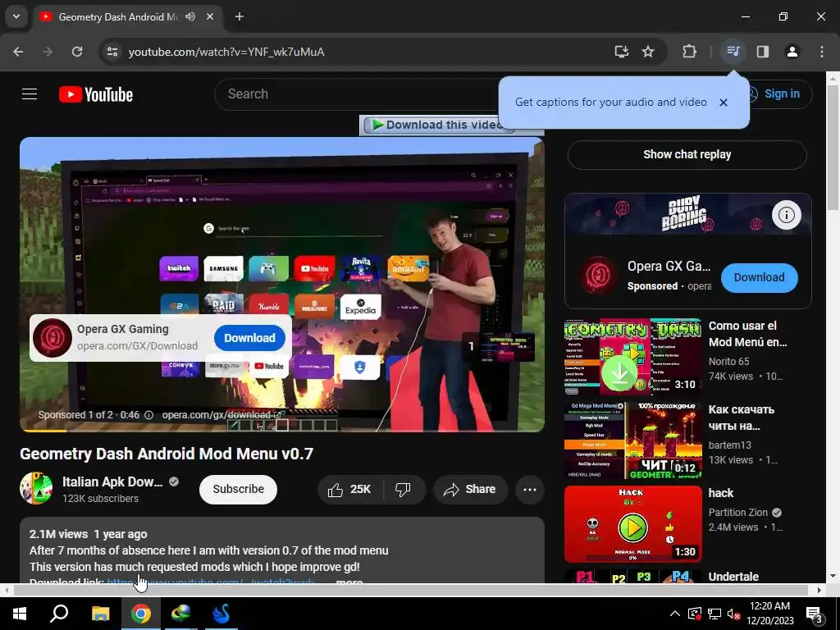Open a new browser tab

(x=240, y=16)
